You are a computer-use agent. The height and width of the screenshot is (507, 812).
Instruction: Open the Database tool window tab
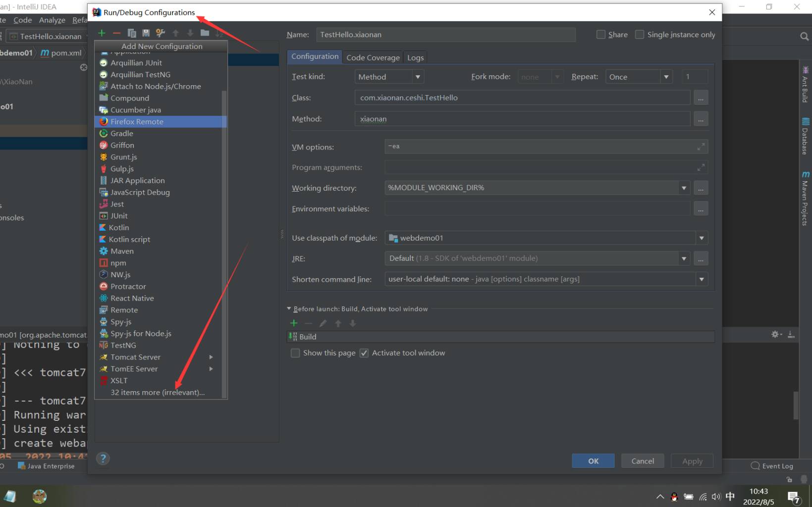(805, 137)
